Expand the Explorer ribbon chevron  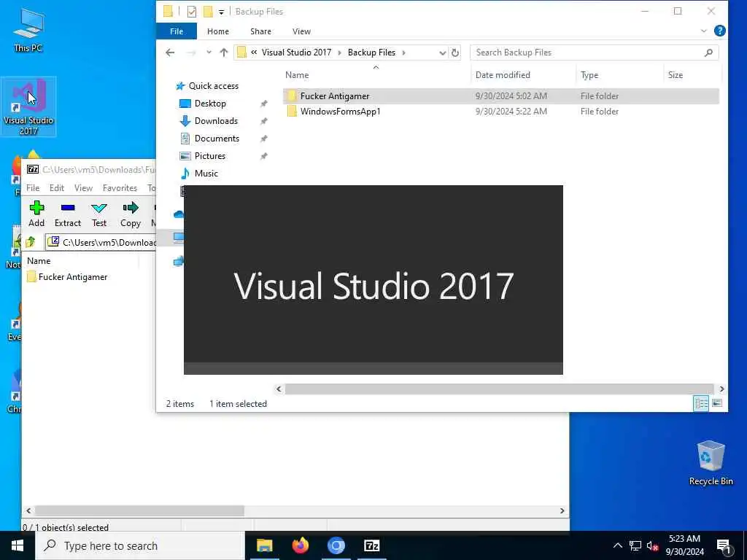point(704,31)
